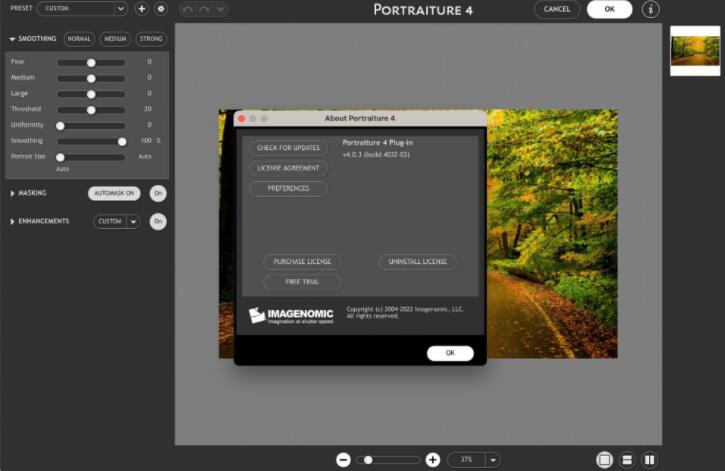The image size is (725, 471).
Task: Click Check for Updates button
Action: point(289,148)
